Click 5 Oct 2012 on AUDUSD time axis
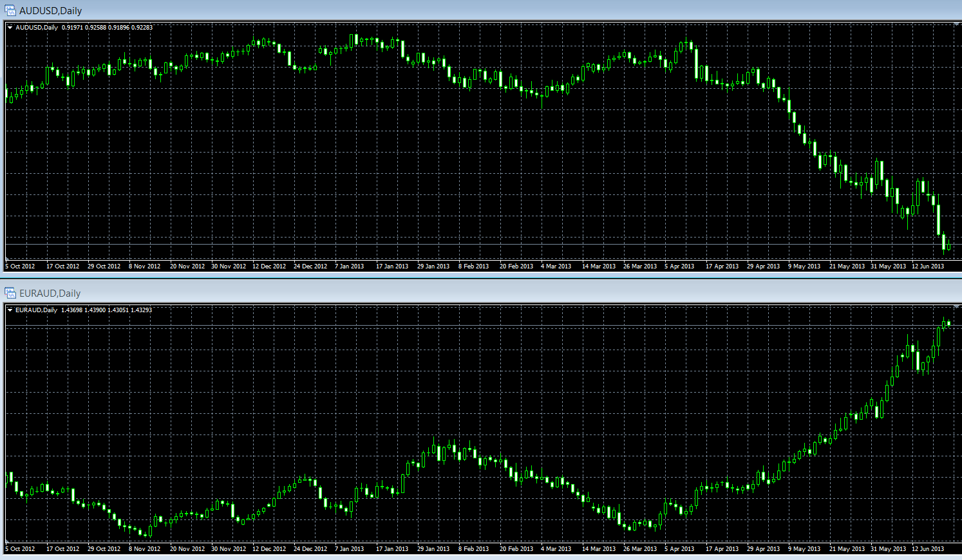 click(20, 266)
